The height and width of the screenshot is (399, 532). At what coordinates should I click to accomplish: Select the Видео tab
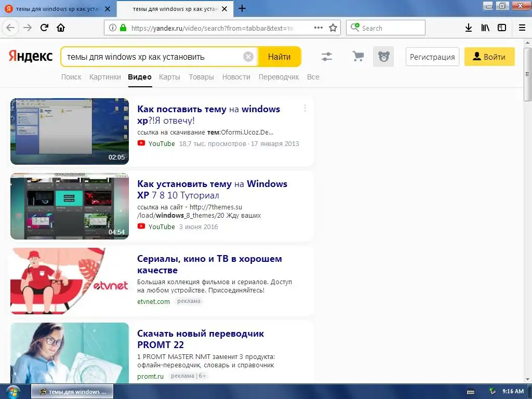pos(140,77)
